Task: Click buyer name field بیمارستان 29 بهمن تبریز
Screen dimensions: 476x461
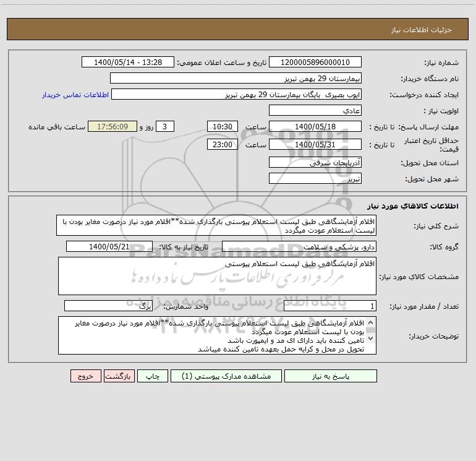Action: (236, 78)
